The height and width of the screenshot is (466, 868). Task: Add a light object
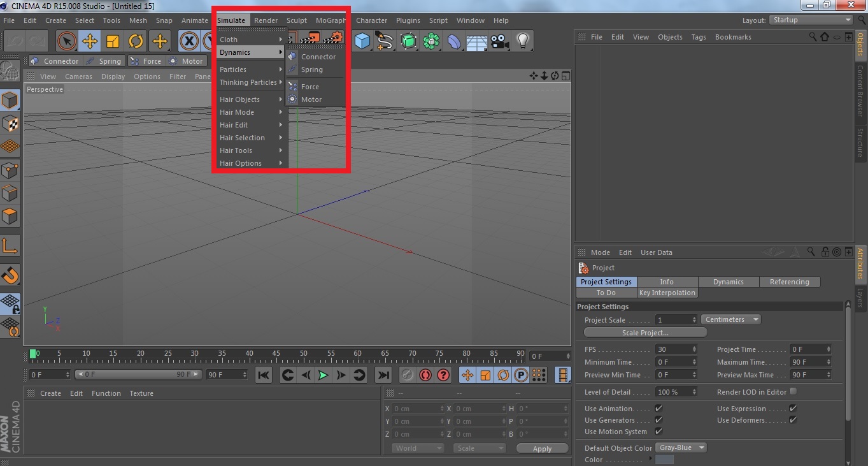click(x=523, y=41)
